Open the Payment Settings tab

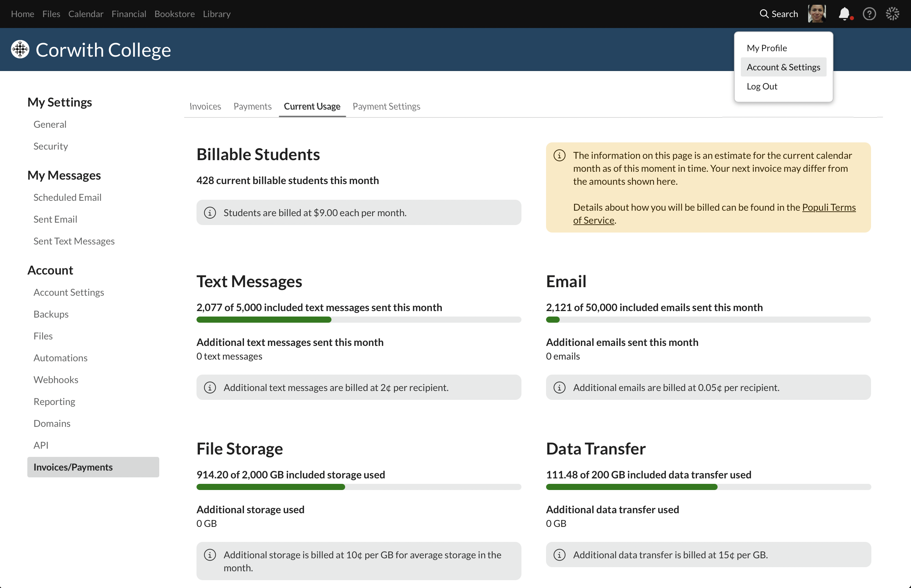coord(386,107)
